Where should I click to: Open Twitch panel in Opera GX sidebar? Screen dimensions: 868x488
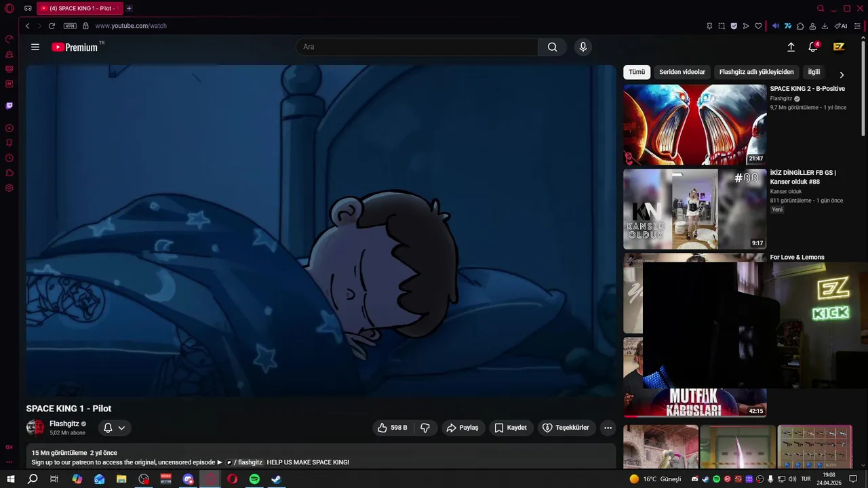9,106
